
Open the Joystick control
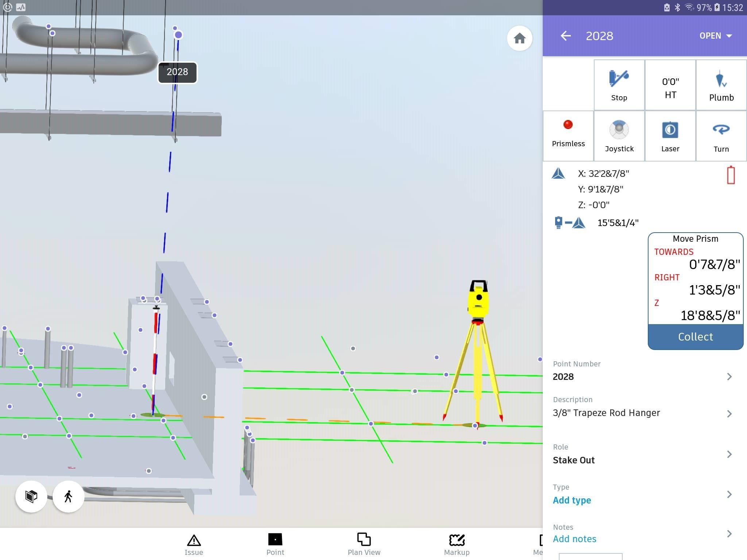pyautogui.click(x=619, y=136)
